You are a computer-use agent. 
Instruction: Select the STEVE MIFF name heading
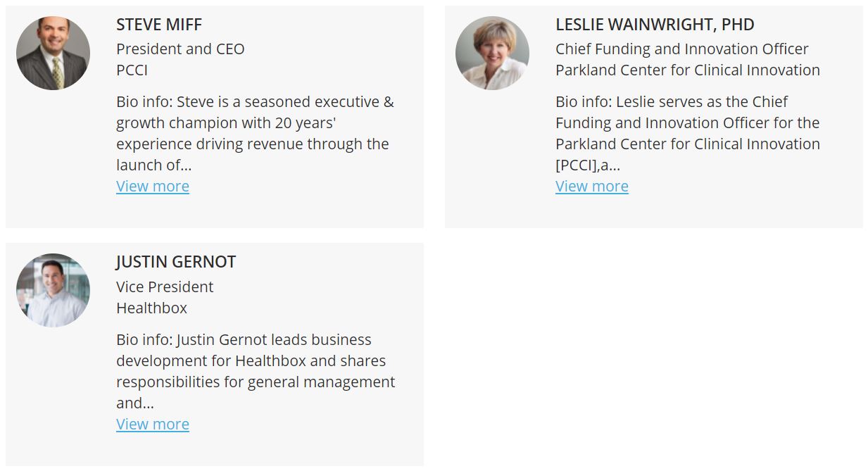click(x=159, y=25)
